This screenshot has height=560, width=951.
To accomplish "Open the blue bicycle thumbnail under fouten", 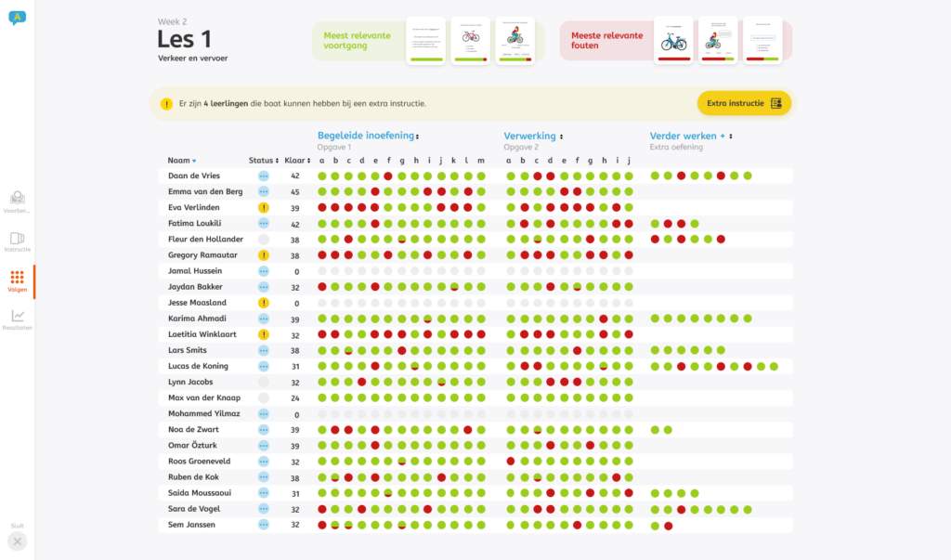I will click(x=673, y=41).
